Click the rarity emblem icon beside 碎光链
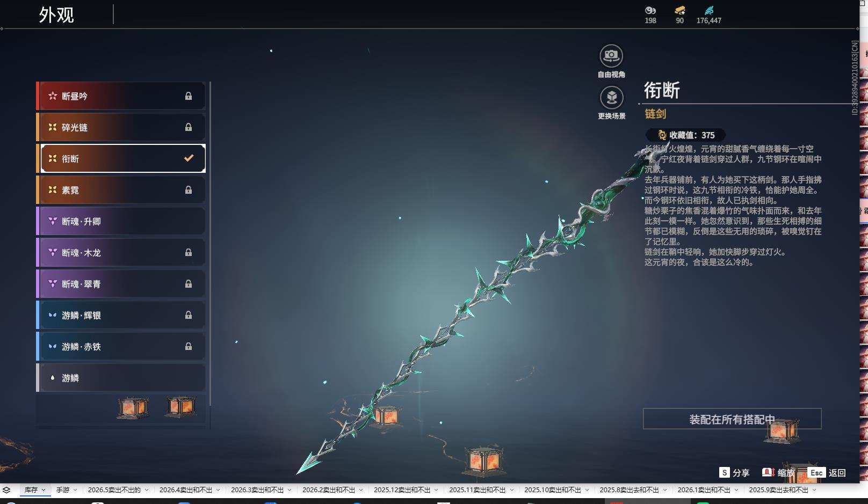This screenshot has width=868, height=504. 53,127
